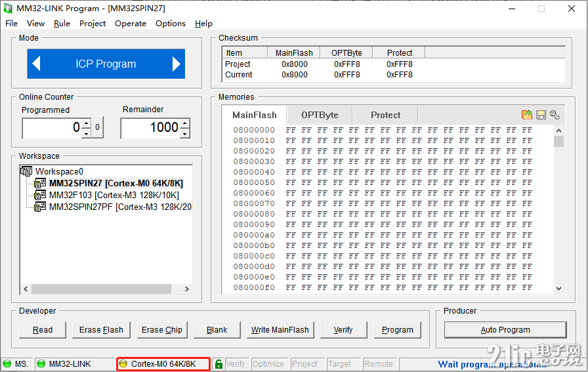The width and height of the screenshot is (588, 372).
Task: Click the MM32SPIN27 project icon
Action: [x=40, y=183]
